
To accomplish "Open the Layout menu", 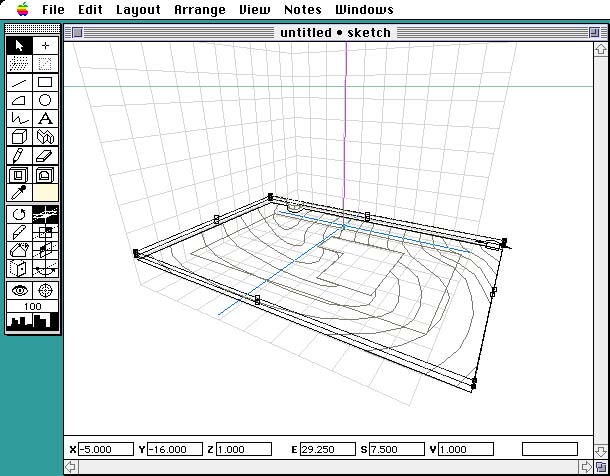I will point(138,10).
